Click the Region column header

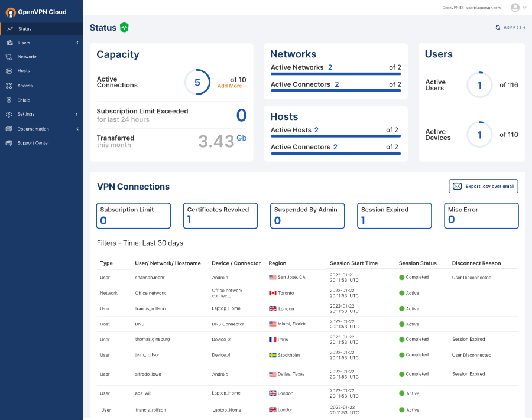[277, 263]
